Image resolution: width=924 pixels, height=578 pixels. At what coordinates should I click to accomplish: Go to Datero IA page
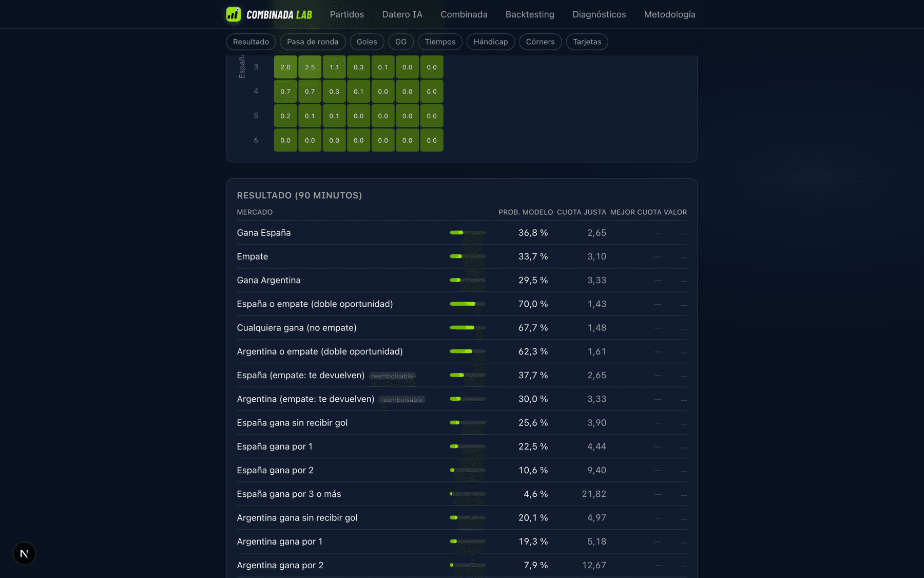point(402,14)
